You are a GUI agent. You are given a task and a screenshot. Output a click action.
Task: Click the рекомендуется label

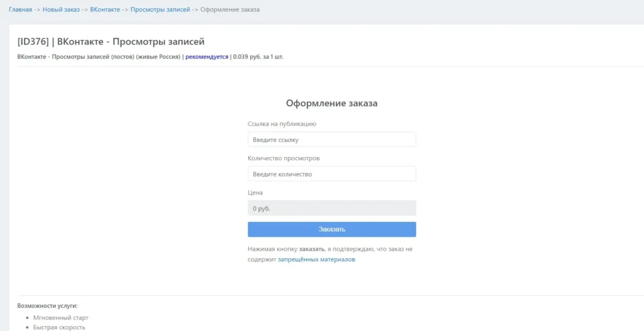click(x=207, y=57)
